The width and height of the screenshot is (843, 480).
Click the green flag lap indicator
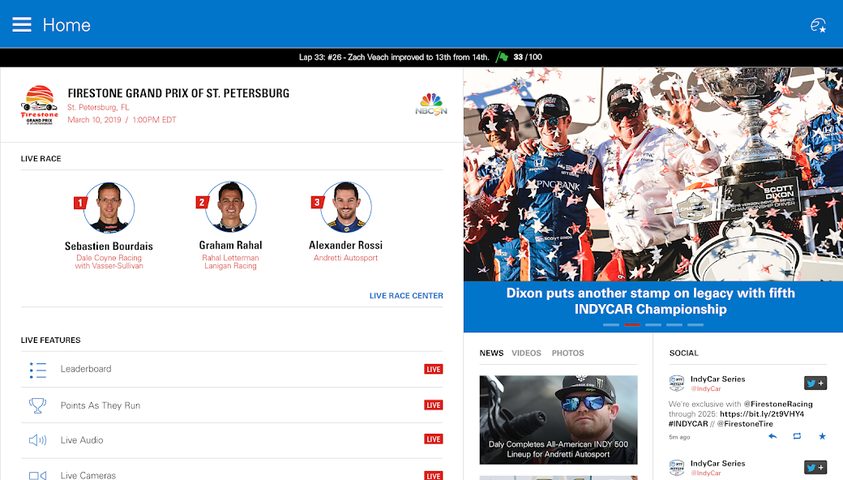502,56
